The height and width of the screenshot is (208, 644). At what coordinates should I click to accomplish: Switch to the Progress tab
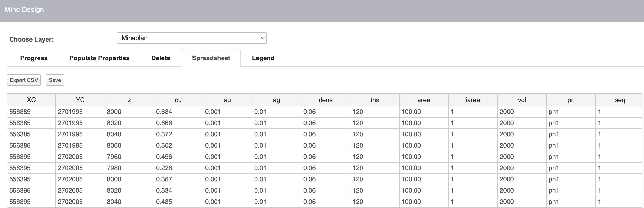34,58
